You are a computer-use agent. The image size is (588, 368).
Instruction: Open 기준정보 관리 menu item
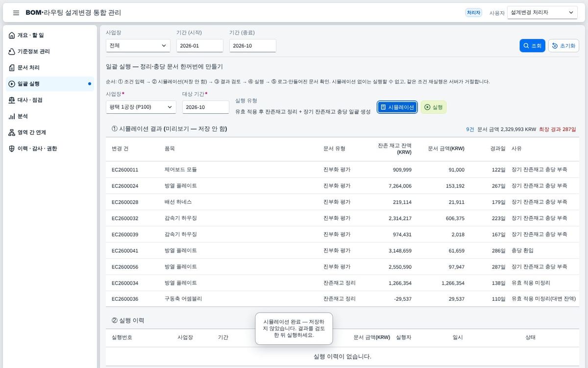pyautogui.click(x=50, y=52)
